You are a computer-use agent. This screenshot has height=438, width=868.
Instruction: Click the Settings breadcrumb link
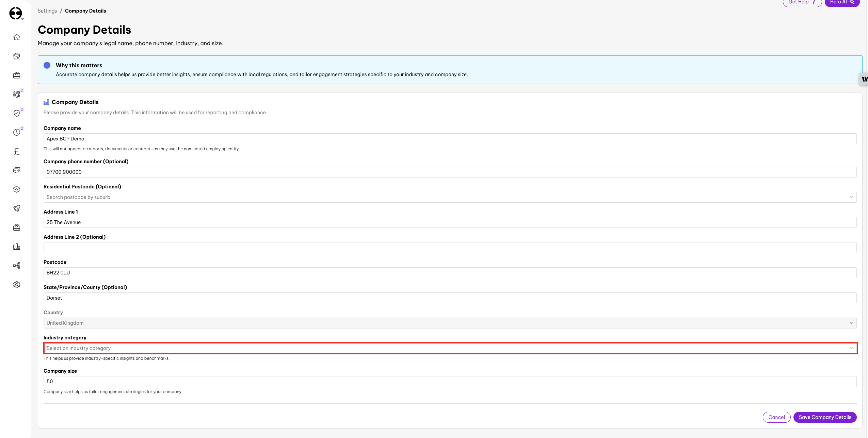click(47, 11)
